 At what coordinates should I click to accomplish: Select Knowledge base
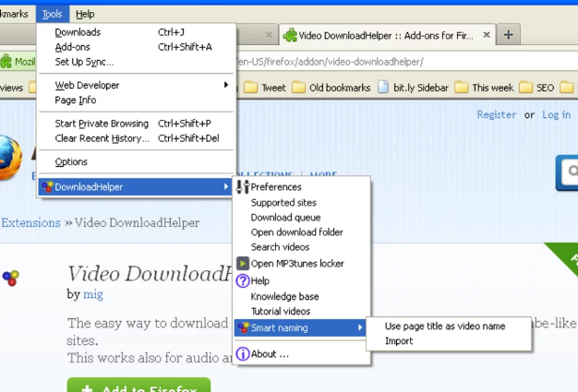point(302,297)
